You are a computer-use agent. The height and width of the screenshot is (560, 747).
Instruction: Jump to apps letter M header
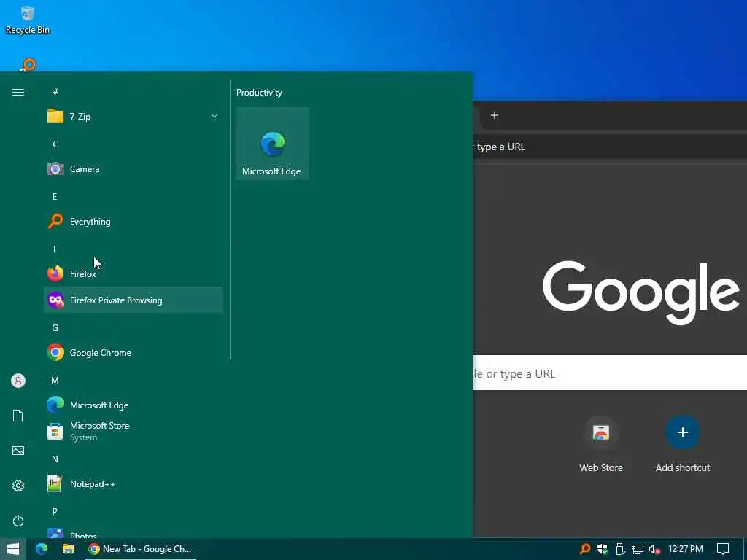click(x=55, y=381)
